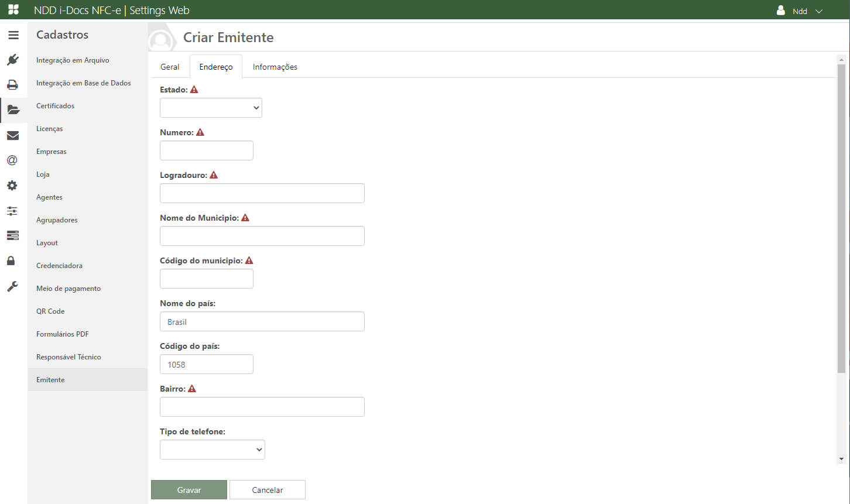Open the Licenças menu item
This screenshot has width=850, height=504.
tap(87, 129)
